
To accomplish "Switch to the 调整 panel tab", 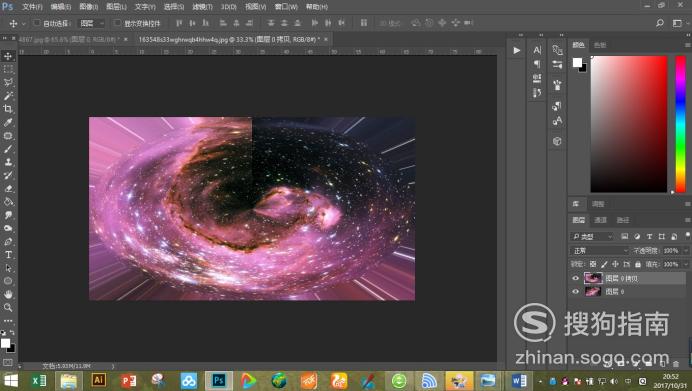I will (x=598, y=204).
